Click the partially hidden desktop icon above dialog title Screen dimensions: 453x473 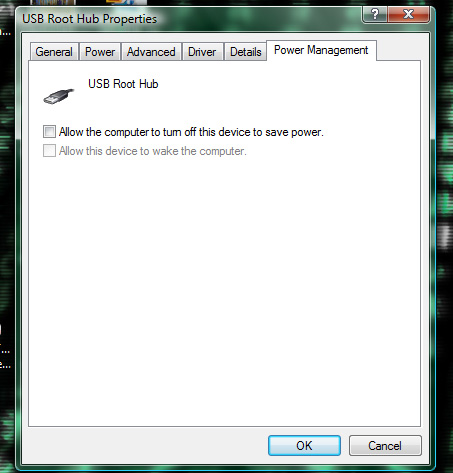pos(53,3)
